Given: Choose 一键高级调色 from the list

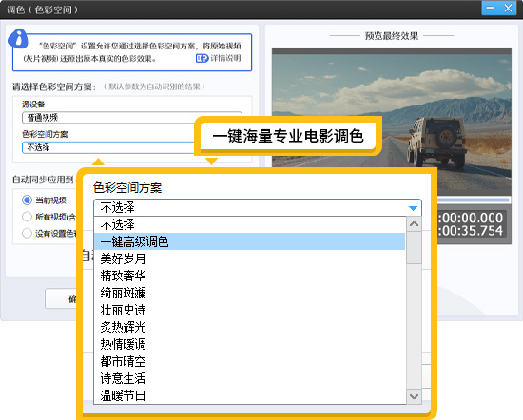Looking at the screenshot, I should click(249, 241).
